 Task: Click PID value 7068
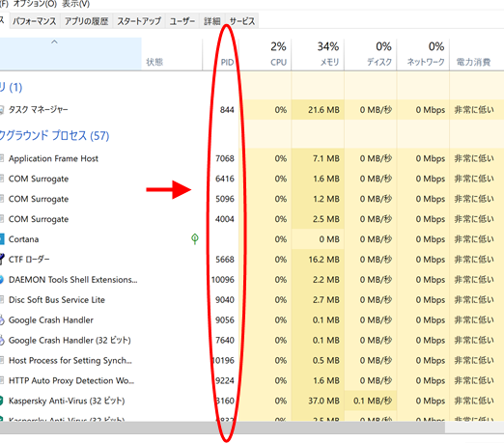click(225, 158)
